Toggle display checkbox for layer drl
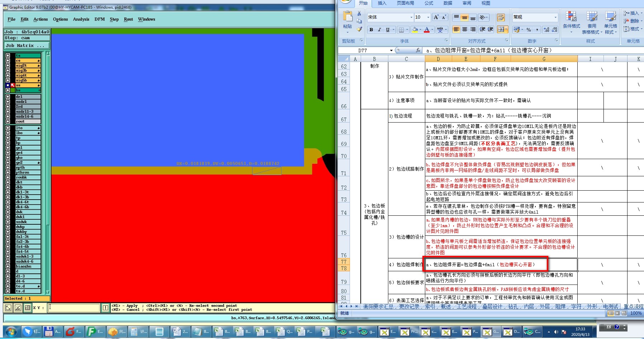The width and height of the screenshot is (644, 339). click(x=8, y=97)
